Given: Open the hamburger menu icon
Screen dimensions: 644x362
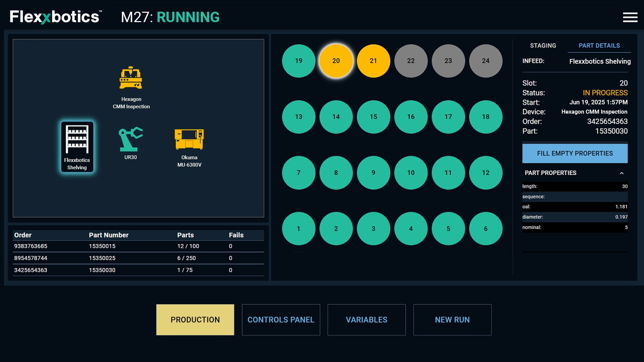Looking at the screenshot, I should [x=630, y=17].
